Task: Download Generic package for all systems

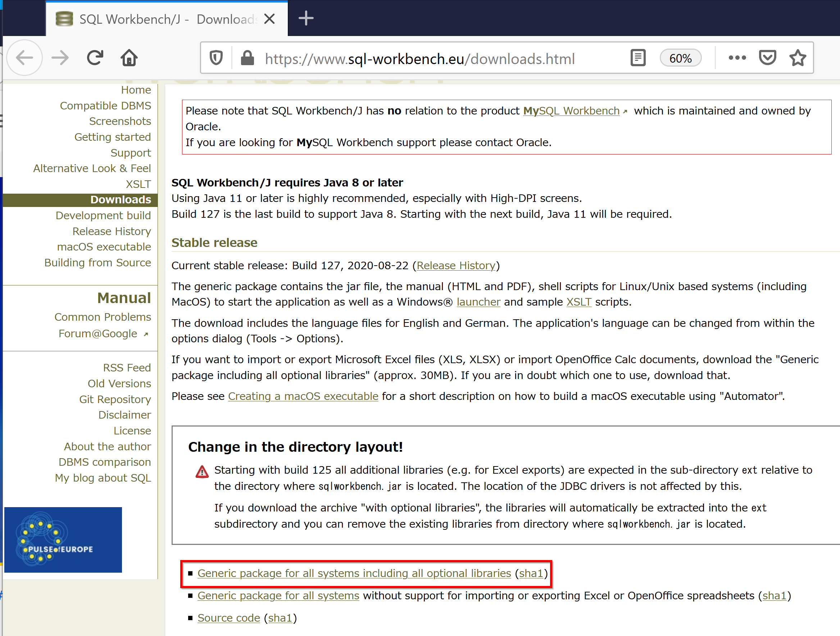Action: coord(278,596)
